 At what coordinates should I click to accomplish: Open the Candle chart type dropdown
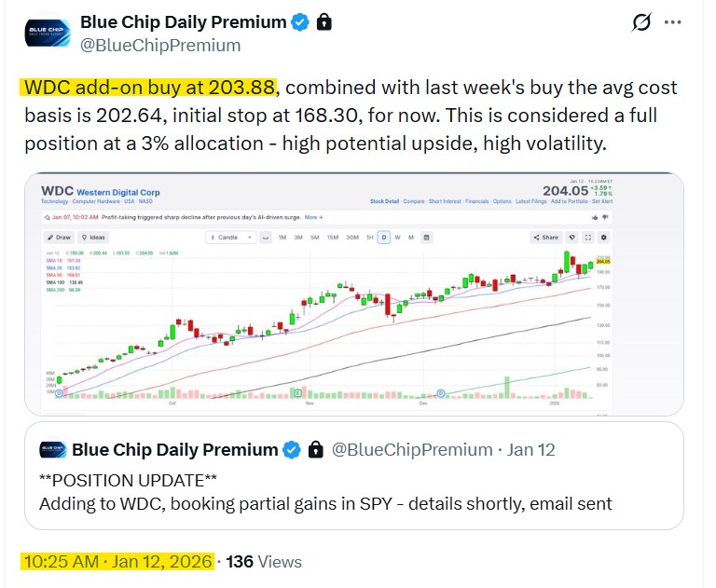[x=232, y=238]
